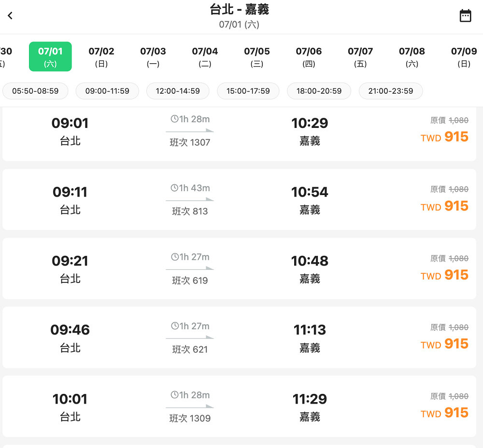Select train 1309 departing at 10:01
Viewport: 483px width, 448px height.
239,406
